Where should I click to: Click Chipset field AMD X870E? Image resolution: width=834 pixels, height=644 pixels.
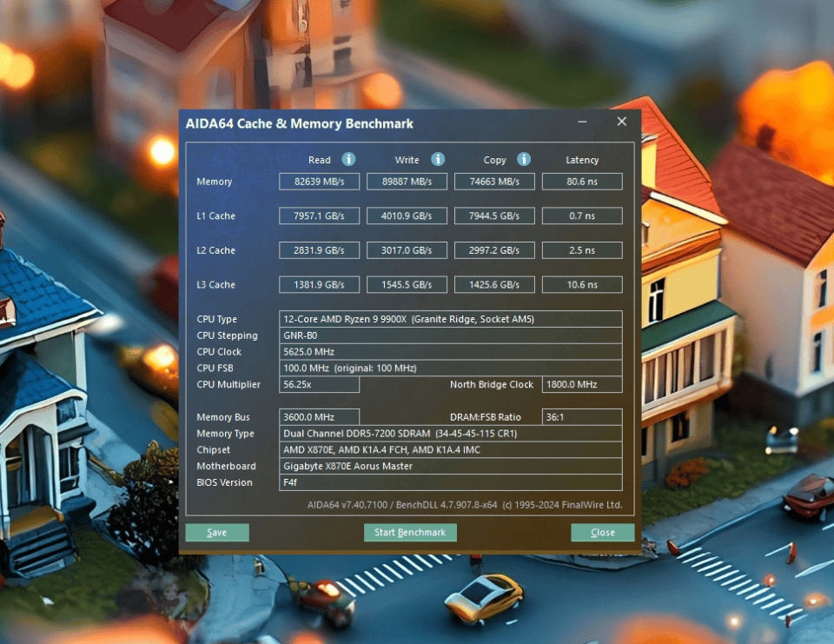[x=451, y=449]
